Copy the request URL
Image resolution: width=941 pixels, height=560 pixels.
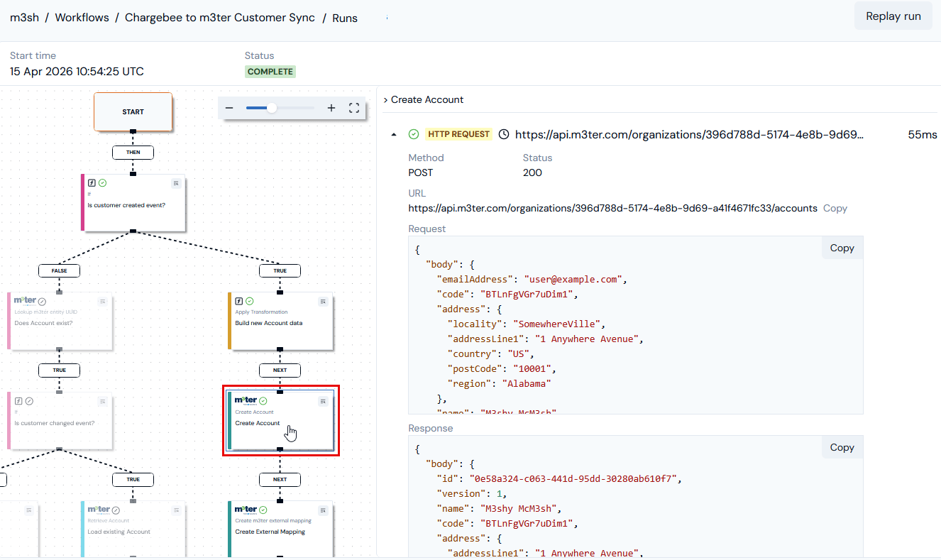tap(835, 208)
